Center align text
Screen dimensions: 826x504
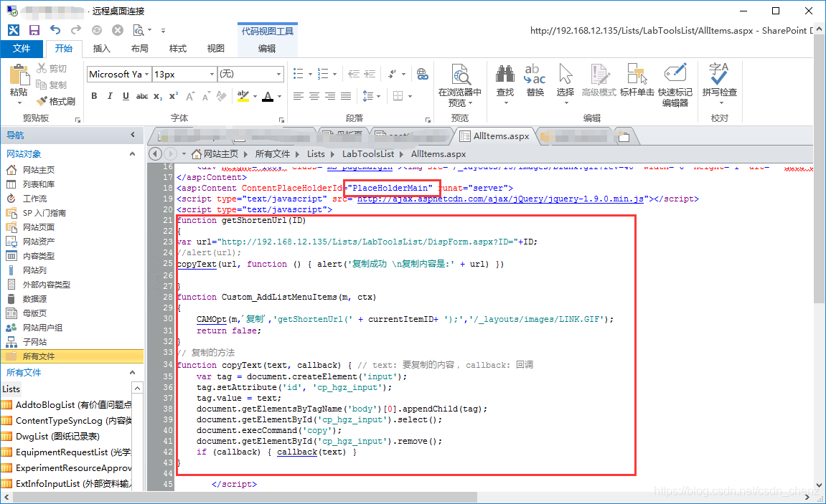pyautogui.click(x=314, y=96)
